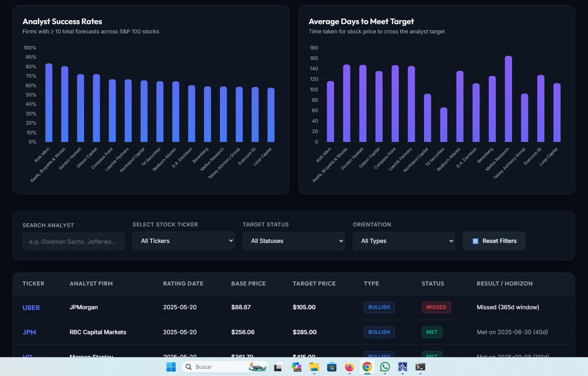Launch Microsoft 365 Copilot from taskbar
Image resolution: width=588 pixels, height=376 pixels.
click(x=296, y=367)
